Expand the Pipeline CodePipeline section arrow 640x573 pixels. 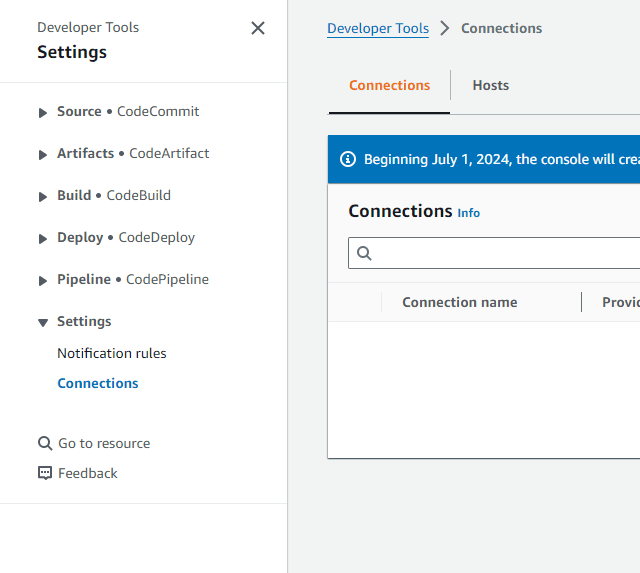pyautogui.click(x=43, y=281)
